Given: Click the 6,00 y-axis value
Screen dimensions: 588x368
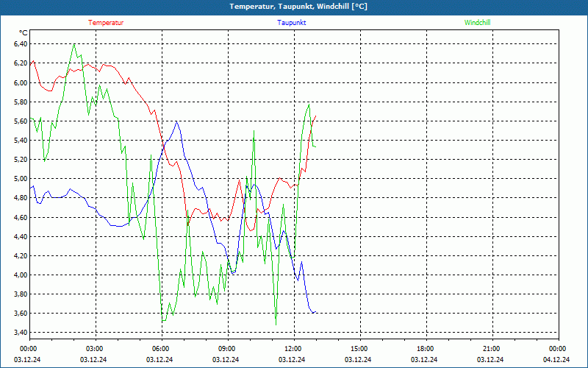Looking at the screenshot, I should tap(21, 82).
